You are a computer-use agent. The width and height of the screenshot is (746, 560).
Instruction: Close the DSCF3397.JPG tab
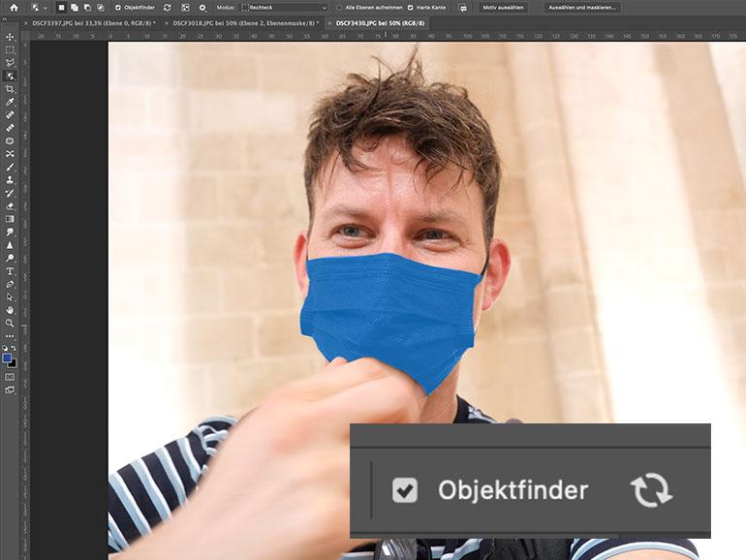(x=26, y=23)
